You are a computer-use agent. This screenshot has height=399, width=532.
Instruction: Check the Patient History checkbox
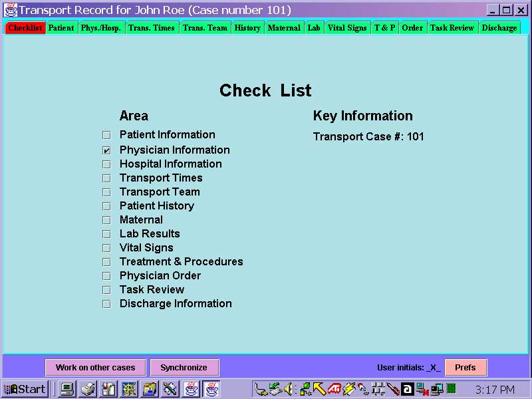click(x=106, y=206)
